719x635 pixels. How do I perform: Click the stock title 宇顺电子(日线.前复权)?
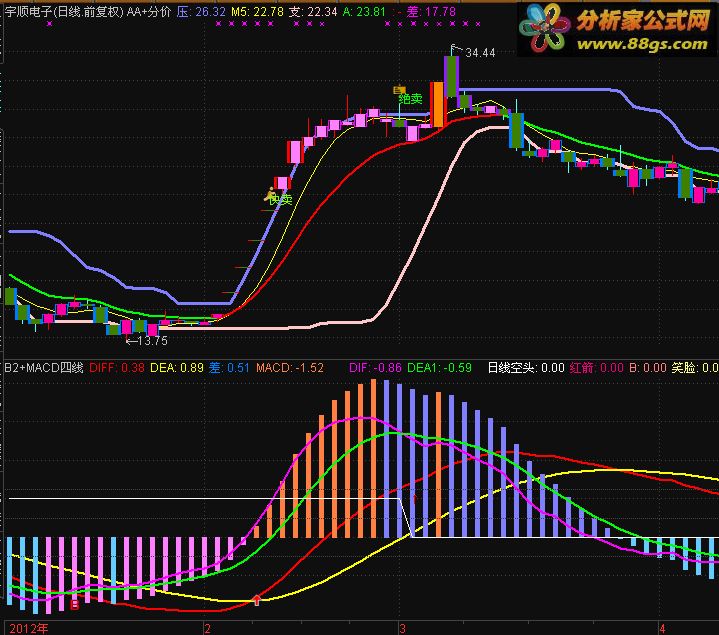(x=64, y=11)
